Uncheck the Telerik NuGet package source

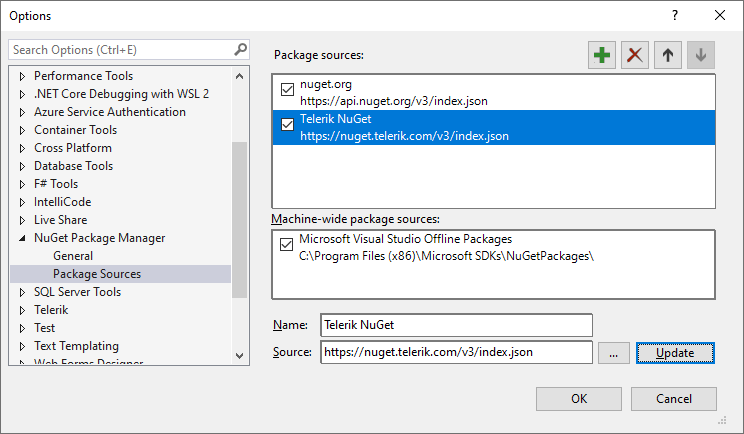287,124
